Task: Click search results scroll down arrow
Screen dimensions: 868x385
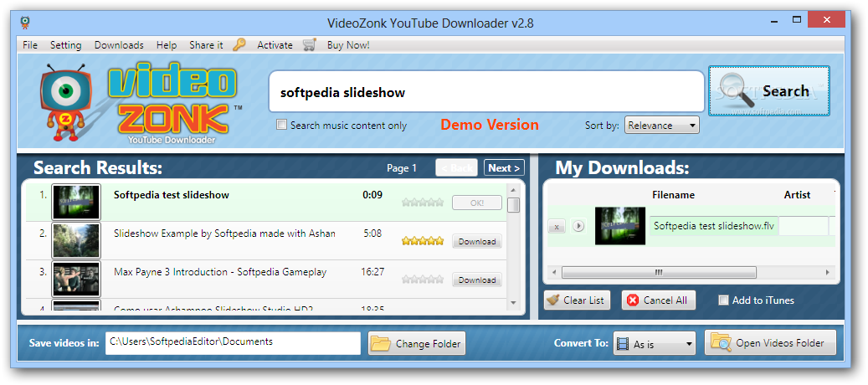Action: tap(514, 303)
